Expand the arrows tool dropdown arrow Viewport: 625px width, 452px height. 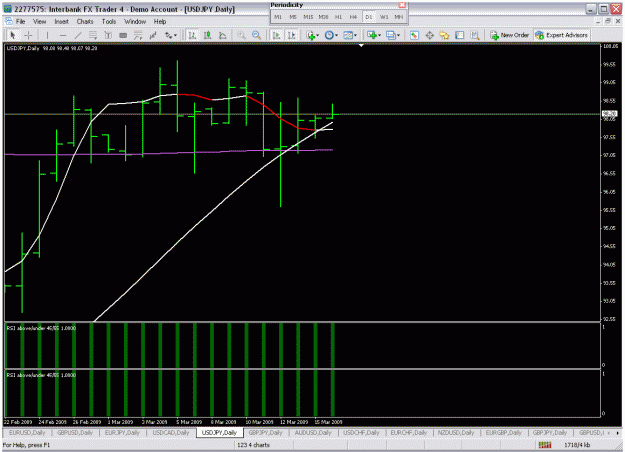(175, 35)
